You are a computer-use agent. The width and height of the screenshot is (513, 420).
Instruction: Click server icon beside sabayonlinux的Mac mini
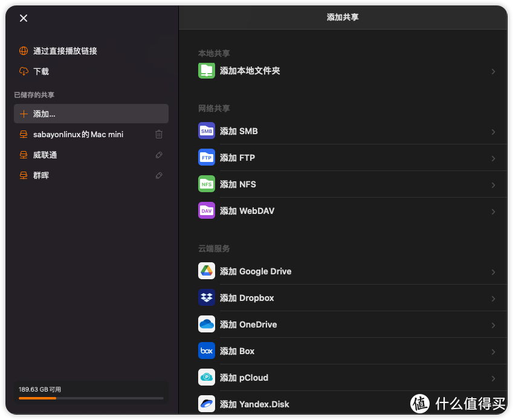[x=24, y=134]
